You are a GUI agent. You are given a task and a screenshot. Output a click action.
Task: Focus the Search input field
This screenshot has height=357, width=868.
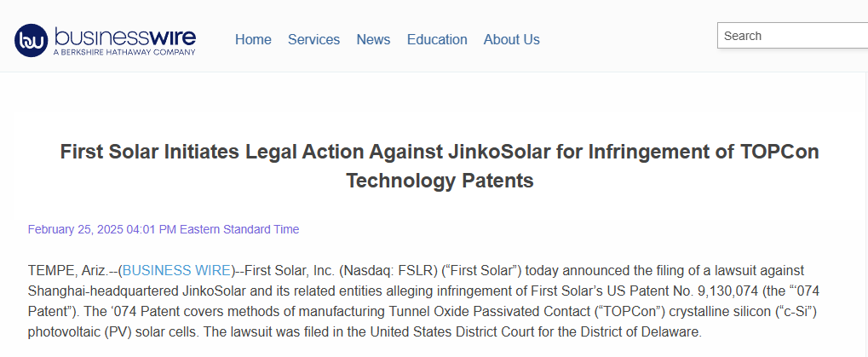792,36
